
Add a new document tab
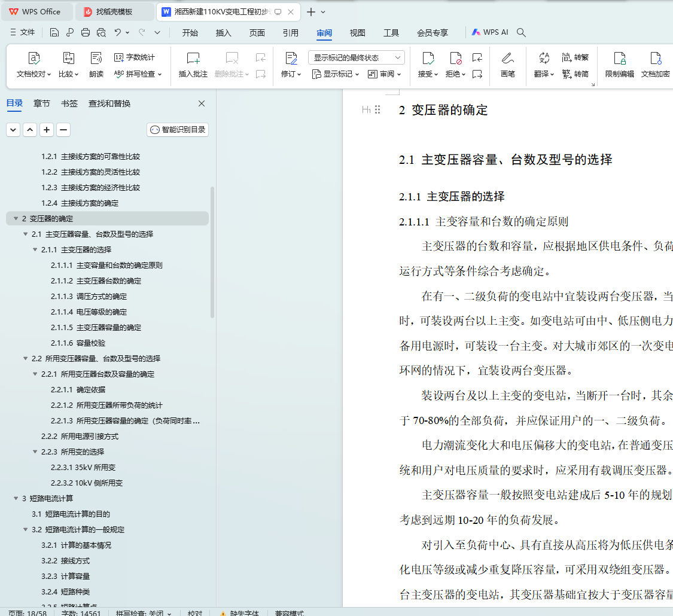pyautogui.click(x=311, y=12)
